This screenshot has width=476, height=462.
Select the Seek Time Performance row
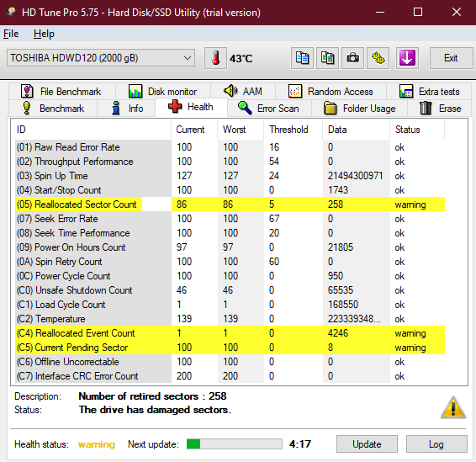point(230,233)
